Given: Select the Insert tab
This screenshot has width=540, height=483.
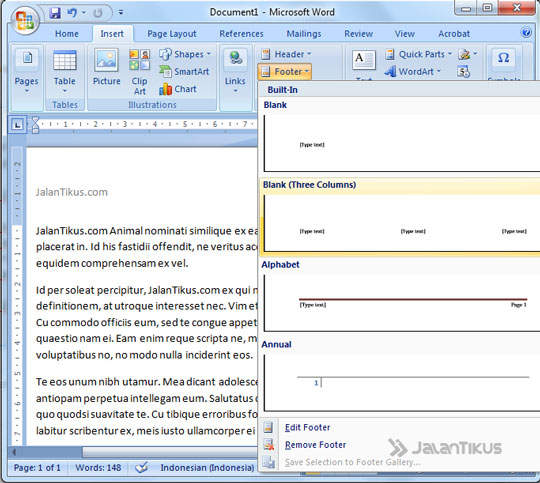Looking at the screenshot, I should tap(112, 34).
